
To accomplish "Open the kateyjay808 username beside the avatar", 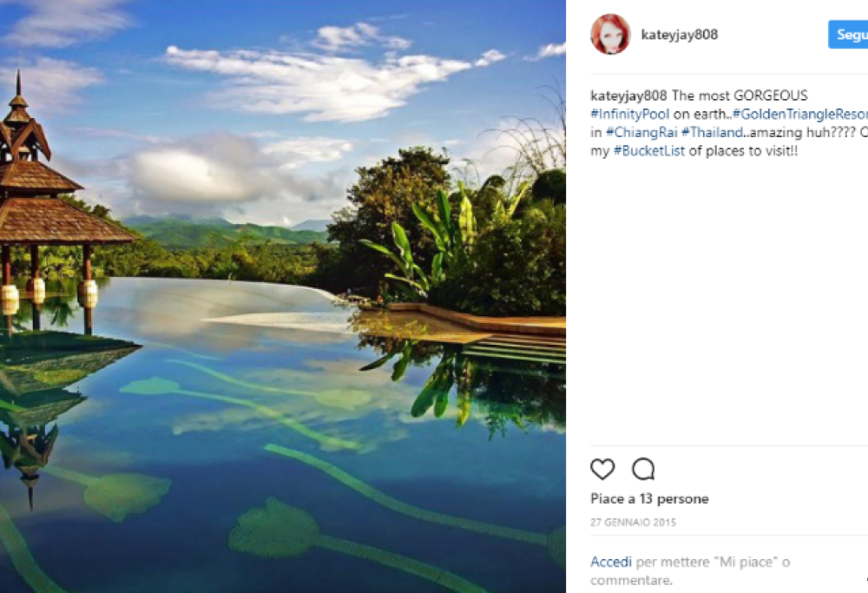I will [x=679, y=35].
